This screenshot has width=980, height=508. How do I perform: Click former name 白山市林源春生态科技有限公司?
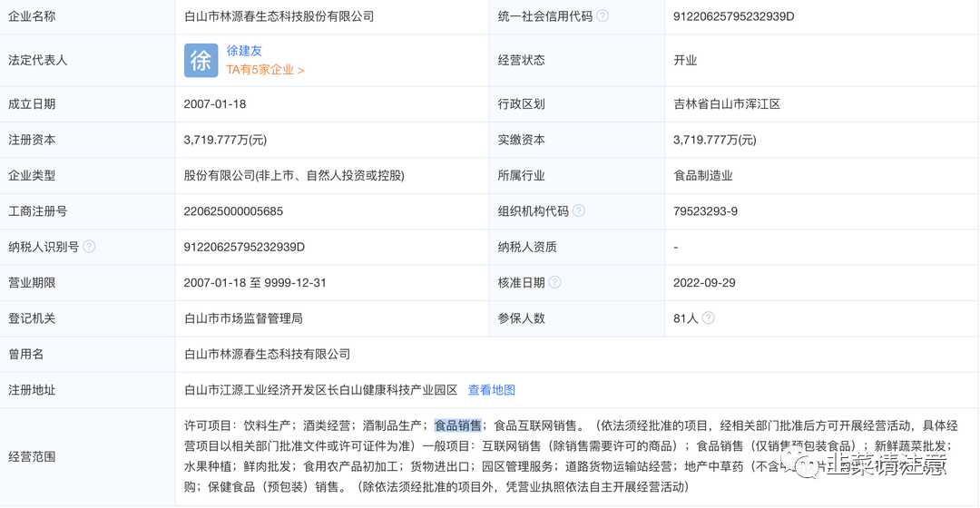pyautogui.click(x=267, y=355)
